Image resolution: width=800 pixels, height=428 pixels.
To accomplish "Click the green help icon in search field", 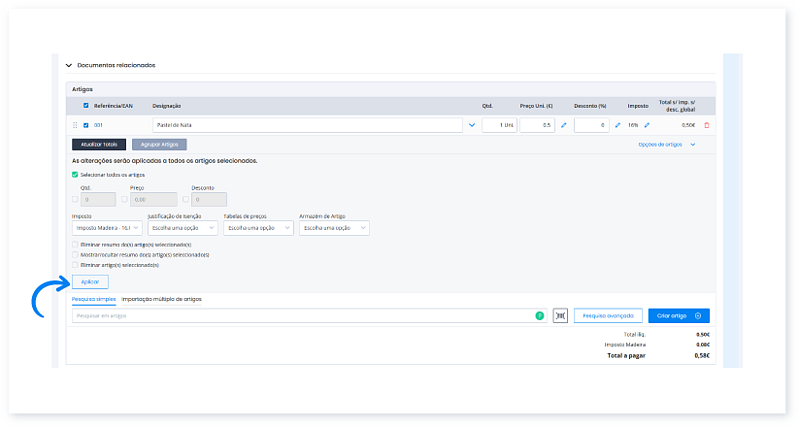I will [x=540, y=315].
